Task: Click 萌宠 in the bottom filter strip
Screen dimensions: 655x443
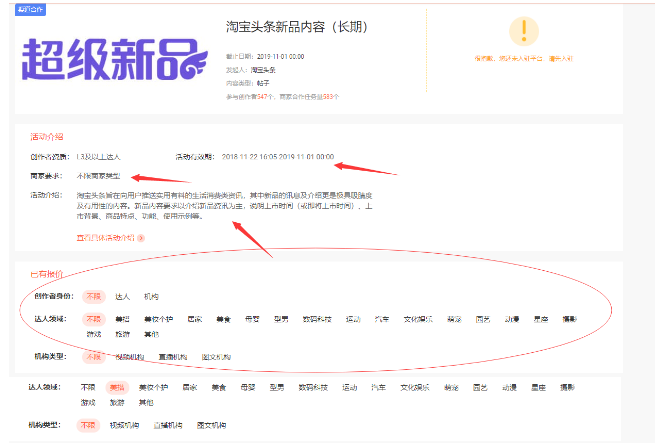Action: pyautogui.click(x=451, y=387)
